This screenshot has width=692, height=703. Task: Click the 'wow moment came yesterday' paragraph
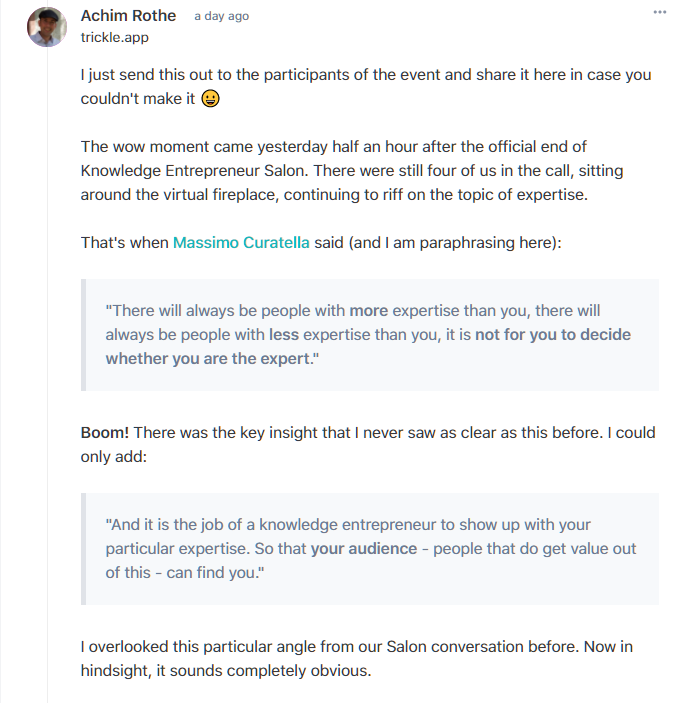[x=352, y=171]
